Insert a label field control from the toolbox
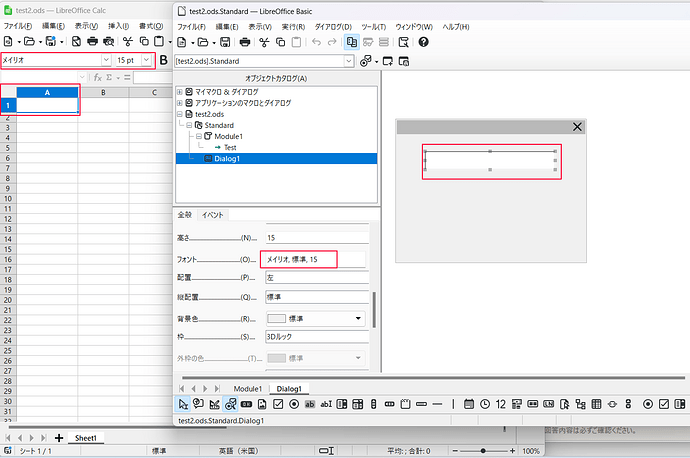 click(310, 404)
